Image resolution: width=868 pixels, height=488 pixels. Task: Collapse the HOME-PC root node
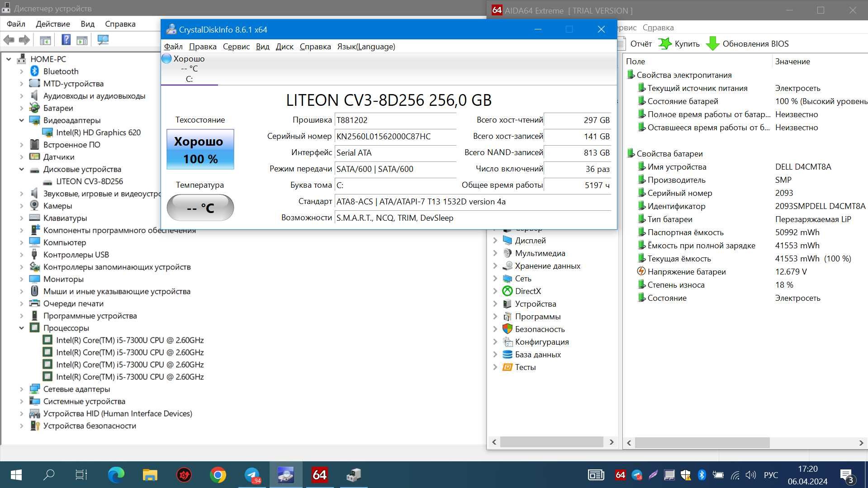click(x=9, y=59)
